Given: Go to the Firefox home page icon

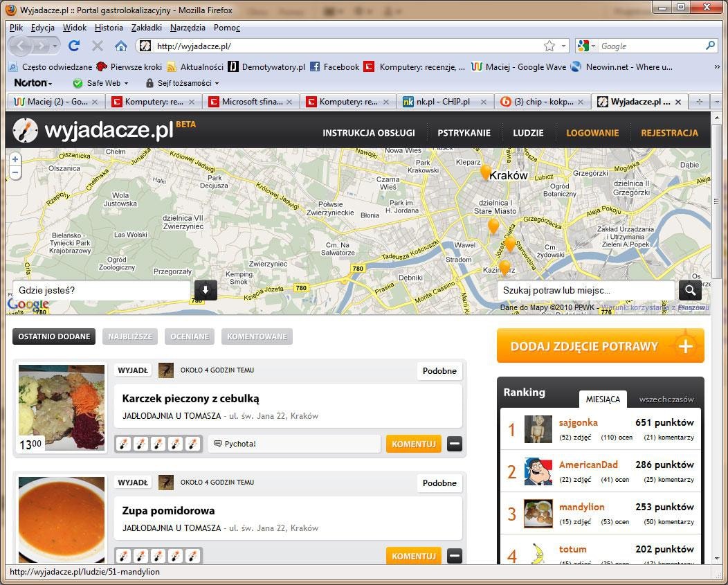Looking at the screenshot, I should 120,46.
